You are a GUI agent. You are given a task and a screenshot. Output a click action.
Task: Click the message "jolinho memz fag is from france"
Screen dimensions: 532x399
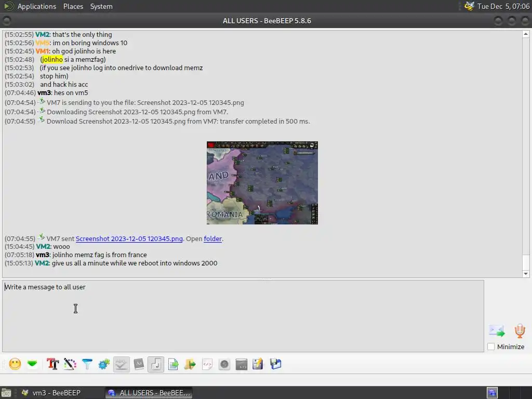[99, 255]
